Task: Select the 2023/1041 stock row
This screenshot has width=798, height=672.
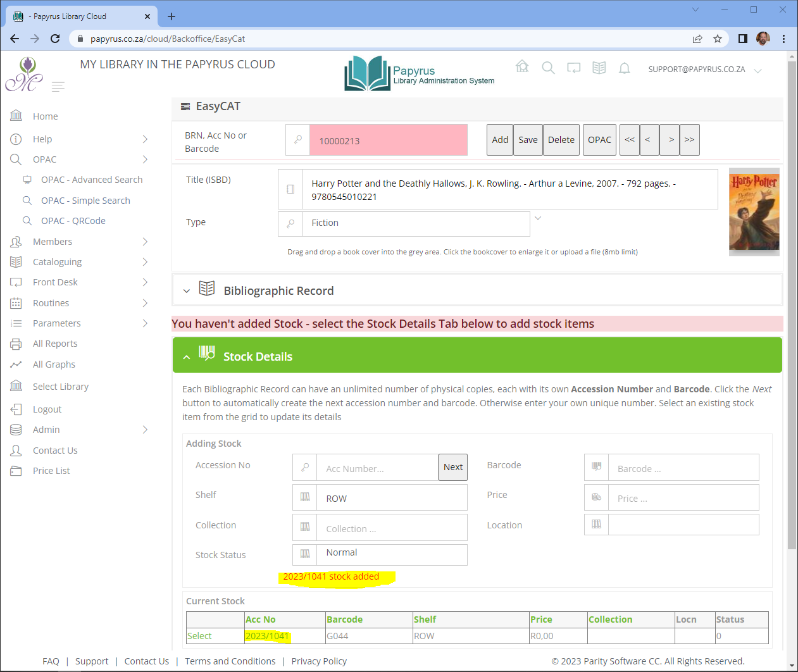Action: [x=199, y=636]
